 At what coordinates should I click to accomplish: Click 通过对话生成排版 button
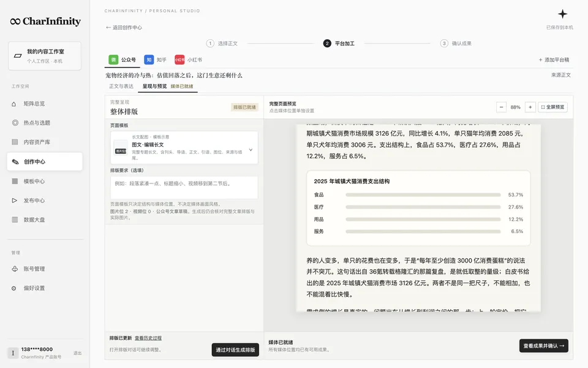pyautogui.click(x=235, y=350)
